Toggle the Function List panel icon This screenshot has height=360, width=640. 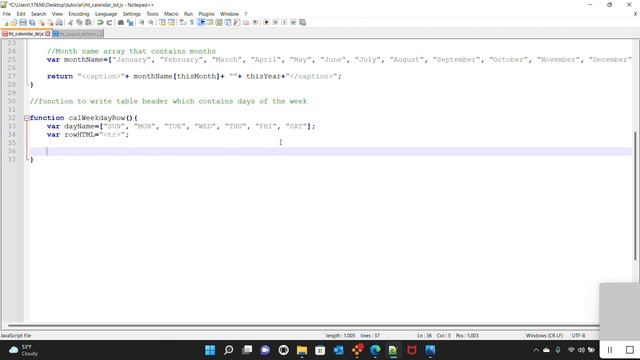(x=237, y=22)
